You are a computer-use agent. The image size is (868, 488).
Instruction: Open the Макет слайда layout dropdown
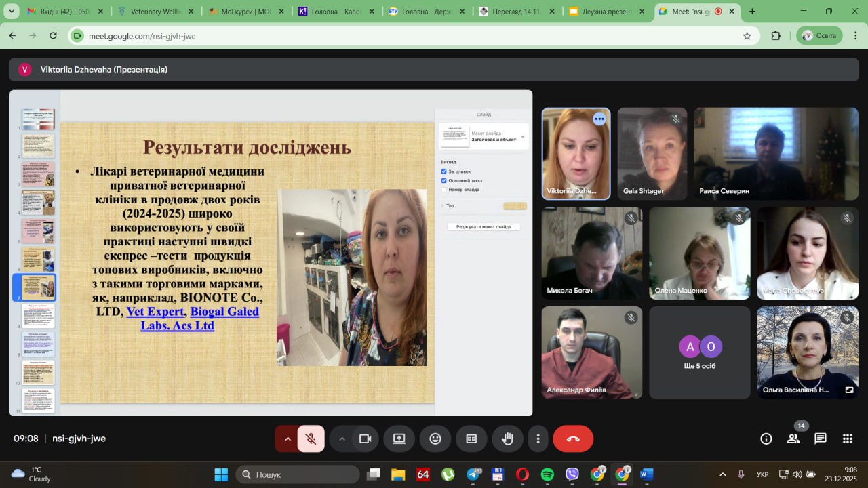click(522, 136)
